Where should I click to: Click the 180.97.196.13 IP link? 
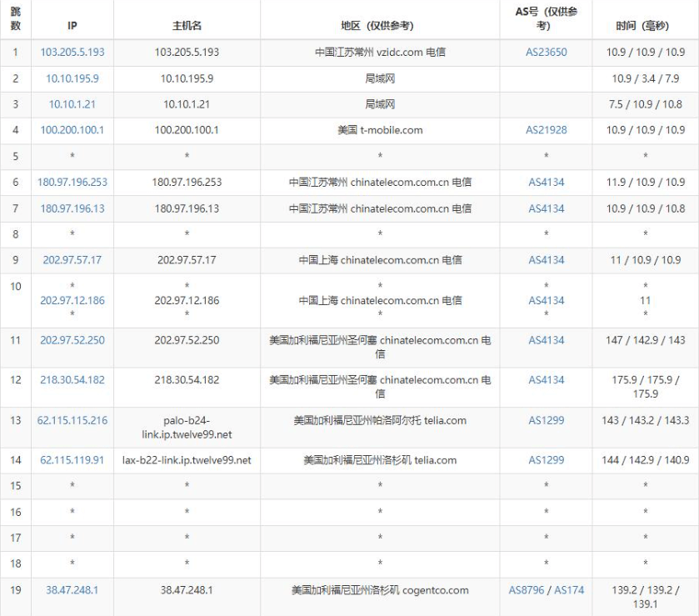pos(72,208)
